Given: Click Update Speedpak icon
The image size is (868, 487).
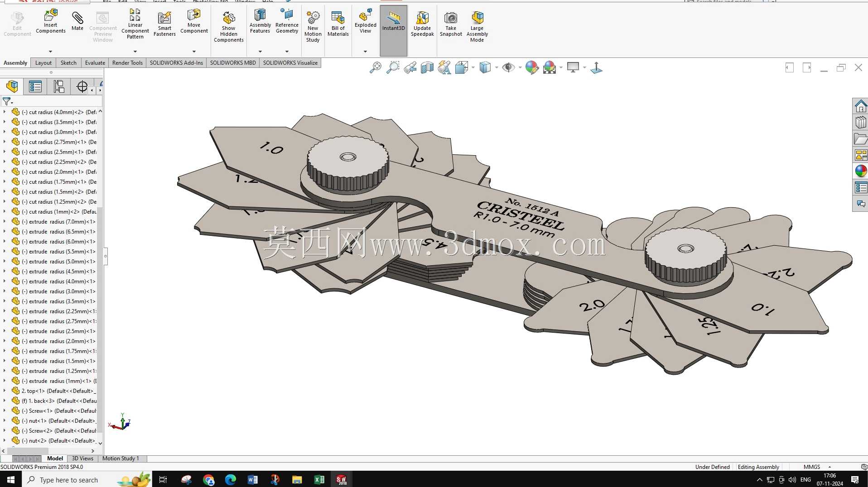Looking at the screenshot, I should [422, 24].
